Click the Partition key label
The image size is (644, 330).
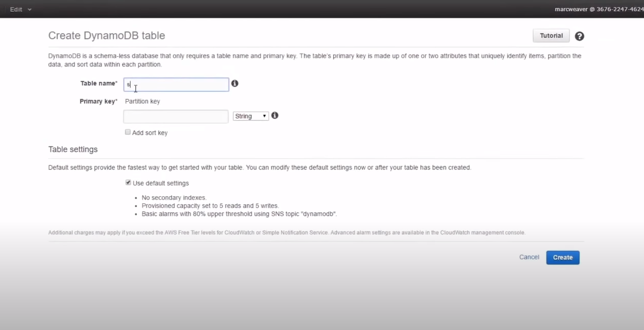tap(142, 101)
